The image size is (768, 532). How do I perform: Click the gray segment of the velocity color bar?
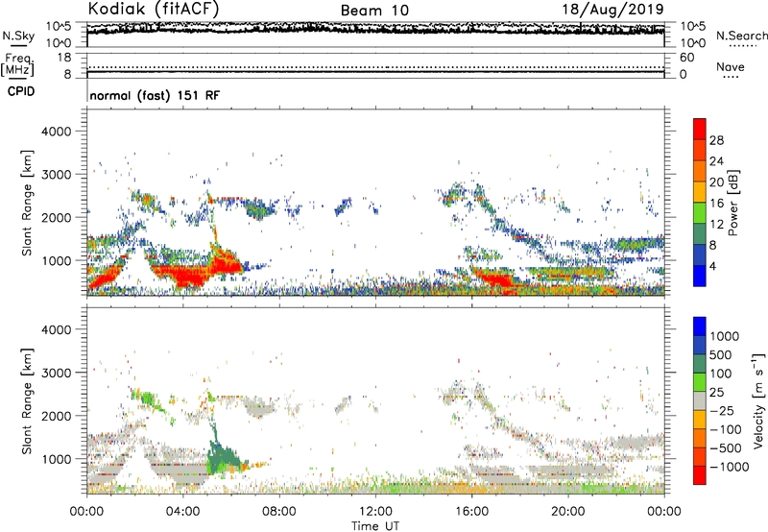point(700,400)
